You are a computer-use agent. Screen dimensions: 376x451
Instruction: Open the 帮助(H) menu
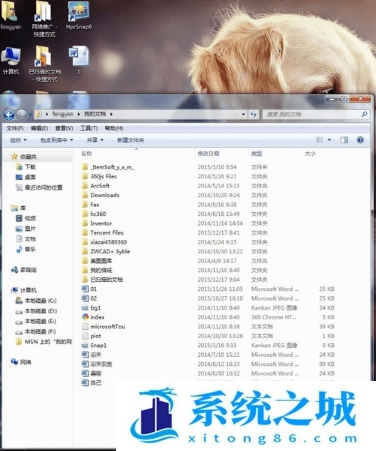point(114,128)
